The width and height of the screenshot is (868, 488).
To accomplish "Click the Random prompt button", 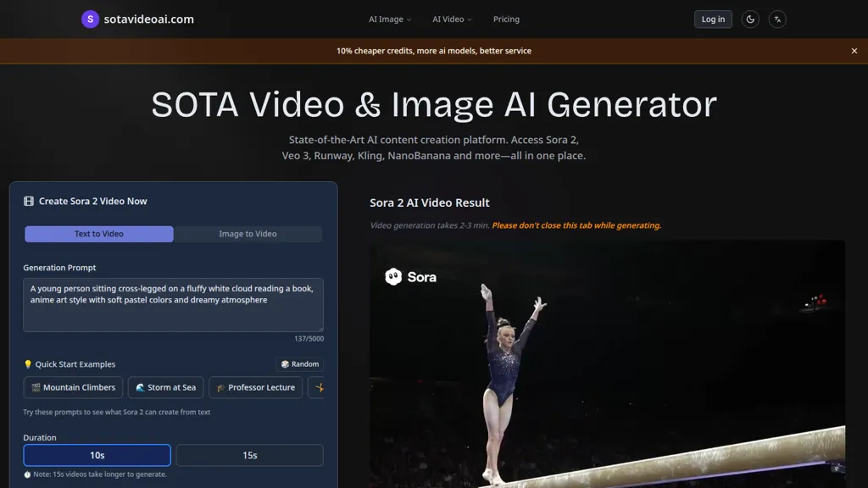I will pos(299,364).
